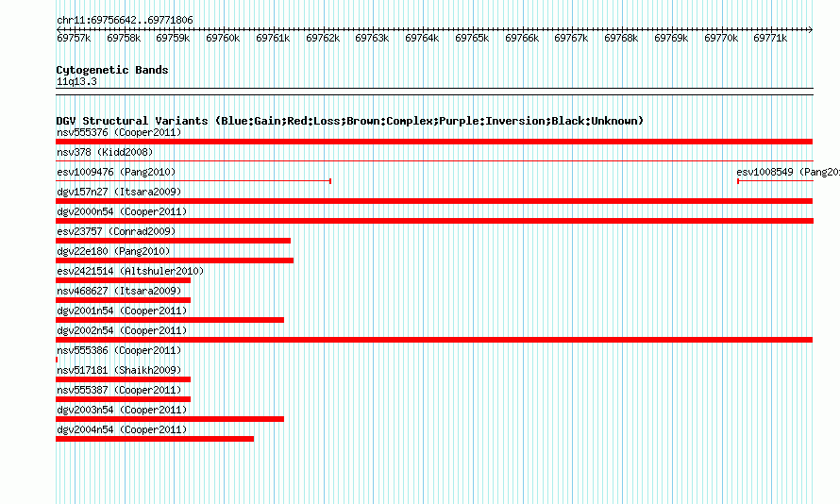Click the 69757k ruler label
840x504 pixels.
click(74, 38)
